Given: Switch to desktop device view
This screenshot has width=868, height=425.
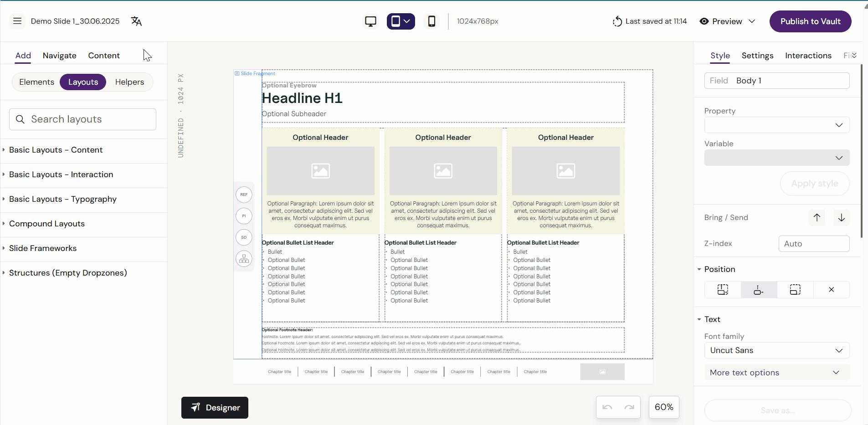Looking at the screenshot, I should (x=370, y=21).
